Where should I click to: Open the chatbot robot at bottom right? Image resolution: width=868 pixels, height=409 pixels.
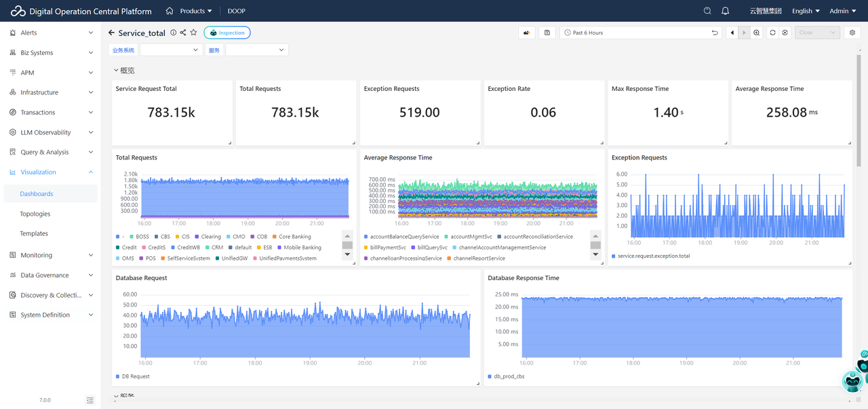852,382
